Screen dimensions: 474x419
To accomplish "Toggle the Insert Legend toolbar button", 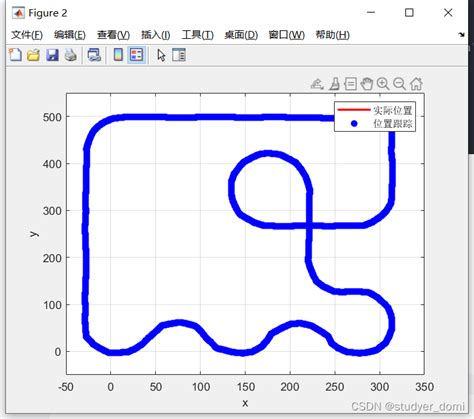I will point(136,55).
